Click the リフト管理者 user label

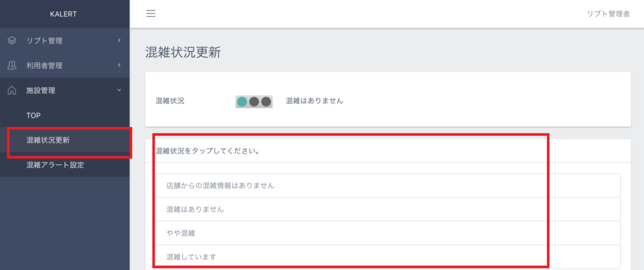tap(608, 14)
